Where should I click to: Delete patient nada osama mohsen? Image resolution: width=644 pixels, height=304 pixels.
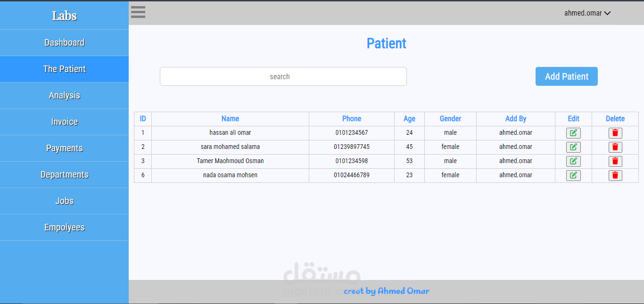[x=615, y=175]
